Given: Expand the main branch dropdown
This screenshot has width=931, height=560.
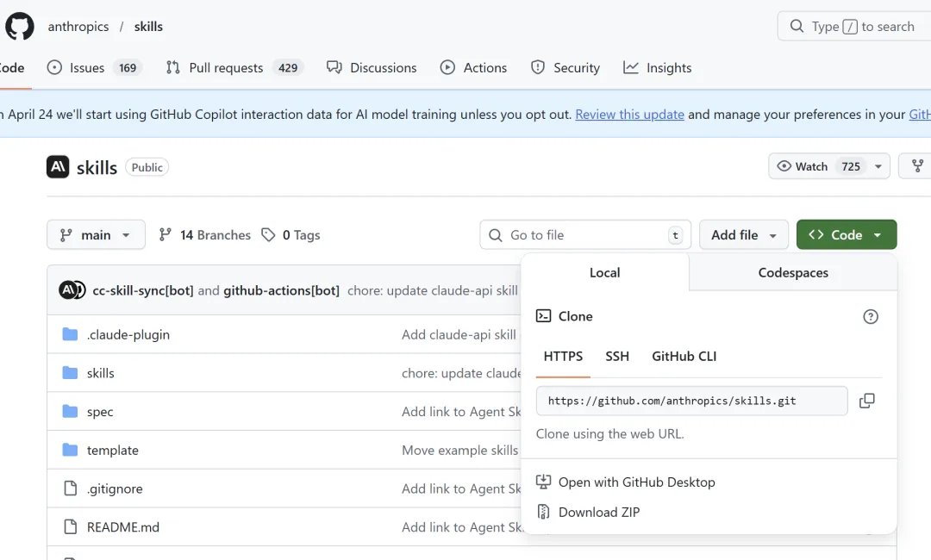Looking at the screenshot, I should [96, 235].
